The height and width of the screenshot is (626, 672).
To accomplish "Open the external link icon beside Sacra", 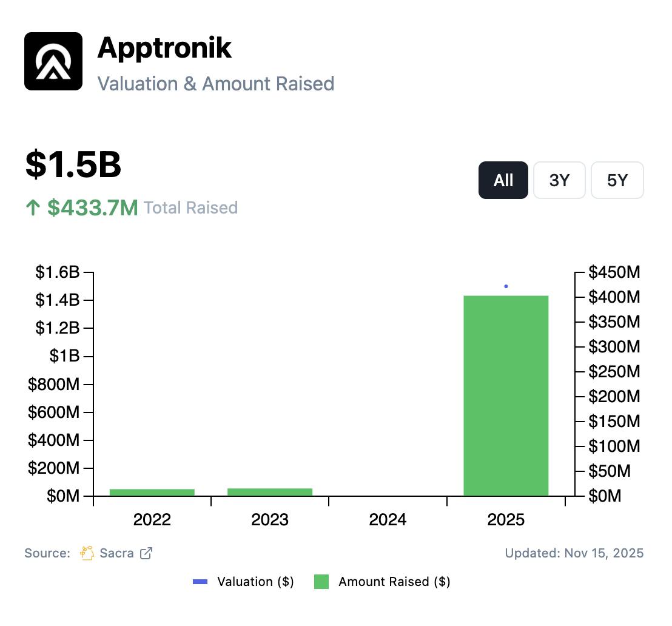I will click(146, 553).
